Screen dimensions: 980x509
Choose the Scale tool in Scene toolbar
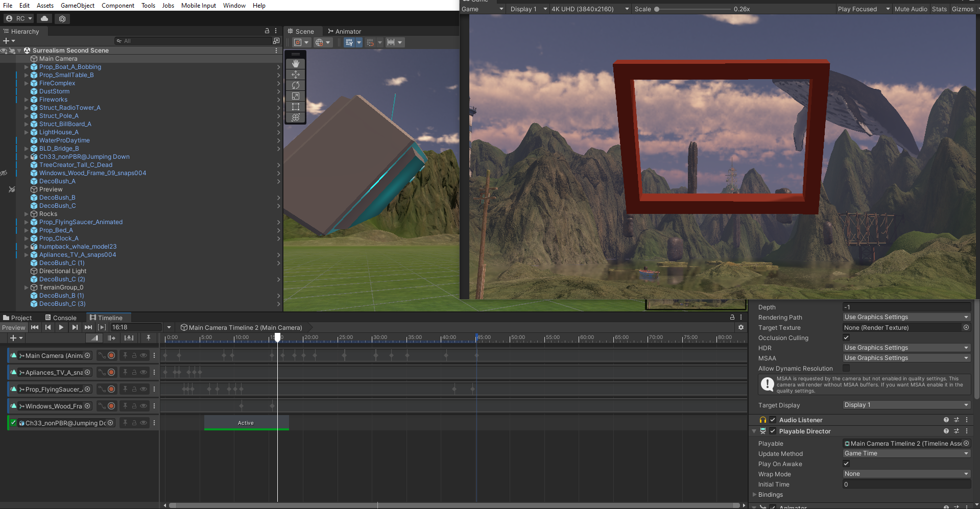click(295, 96)
